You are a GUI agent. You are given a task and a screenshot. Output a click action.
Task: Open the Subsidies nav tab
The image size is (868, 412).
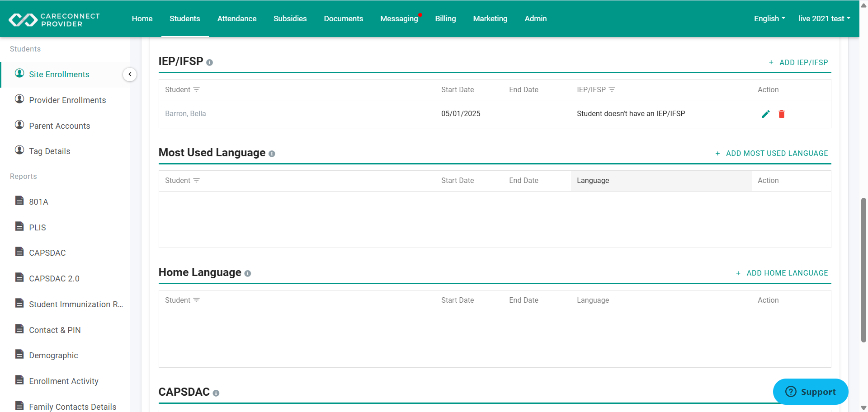tap(290, 19)
